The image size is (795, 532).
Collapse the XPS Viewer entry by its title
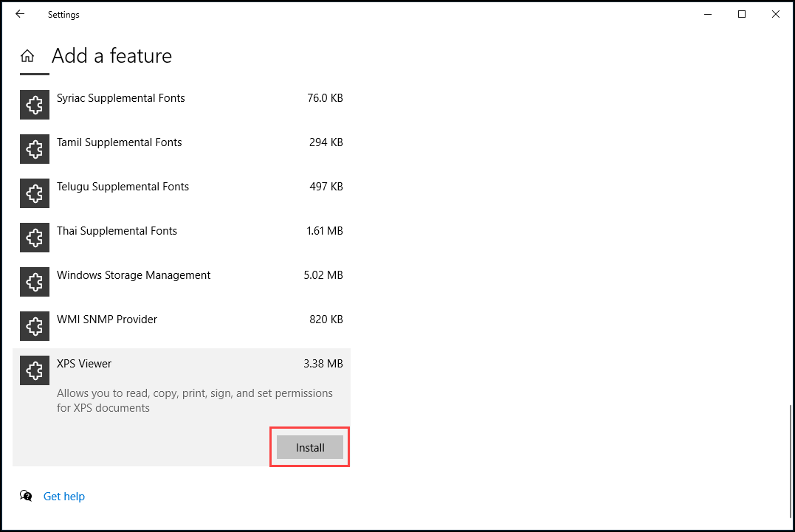click(84, 364)
